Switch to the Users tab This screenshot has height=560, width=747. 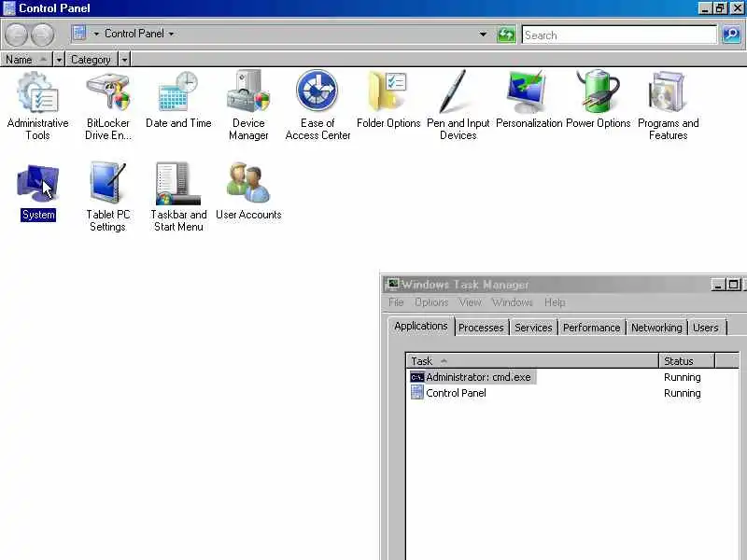(x=705, y=328)
